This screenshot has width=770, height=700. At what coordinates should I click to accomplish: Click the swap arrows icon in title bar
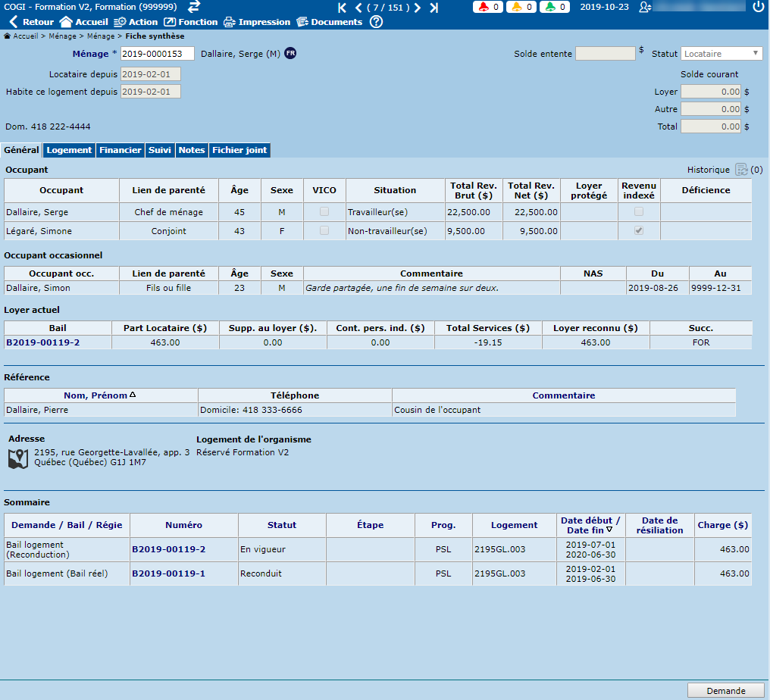coord(194,7)
